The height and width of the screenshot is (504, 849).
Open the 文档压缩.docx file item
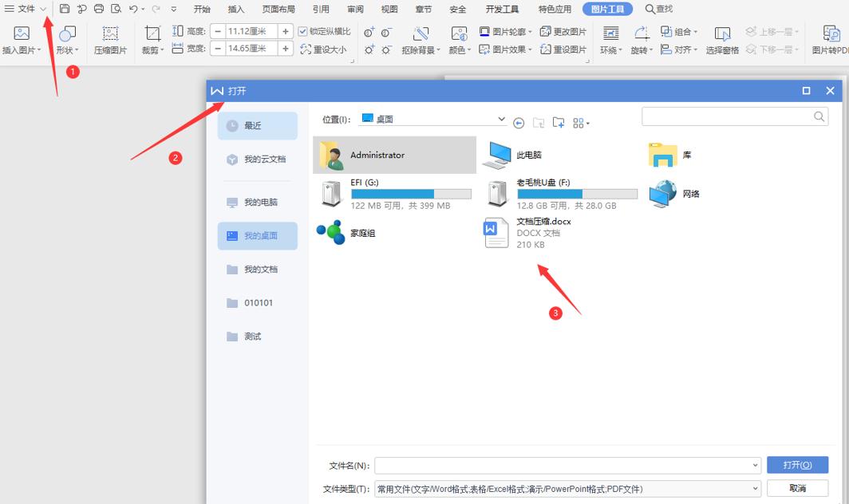pyautogui.click(x=527, y=233)
